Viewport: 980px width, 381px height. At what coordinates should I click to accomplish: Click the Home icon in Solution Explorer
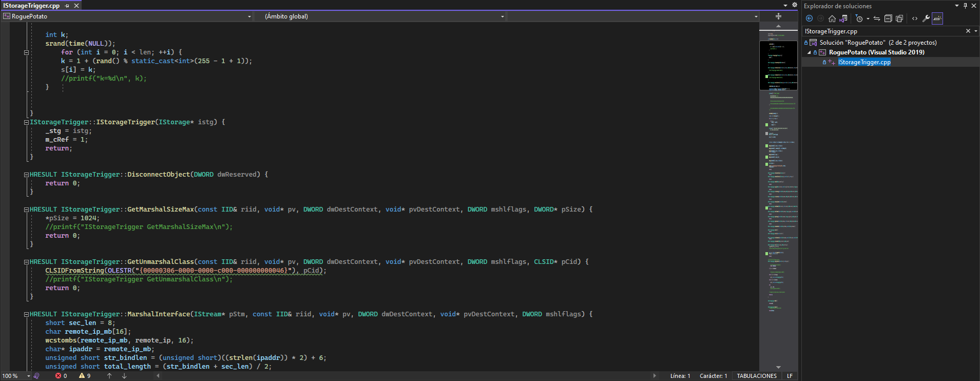(832, 18)
